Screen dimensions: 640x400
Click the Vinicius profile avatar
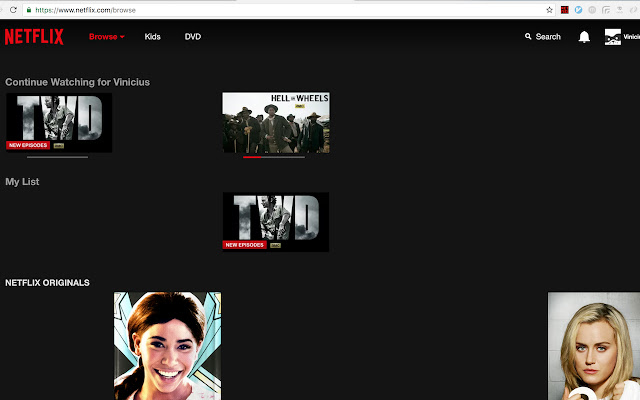[613, 37]
